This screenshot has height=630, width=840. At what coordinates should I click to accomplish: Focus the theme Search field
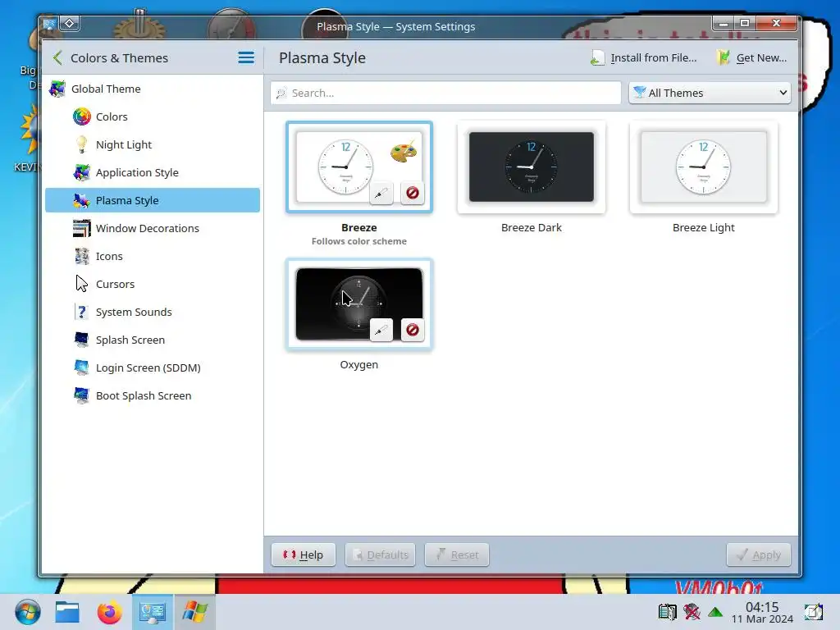tap(445, 94)
